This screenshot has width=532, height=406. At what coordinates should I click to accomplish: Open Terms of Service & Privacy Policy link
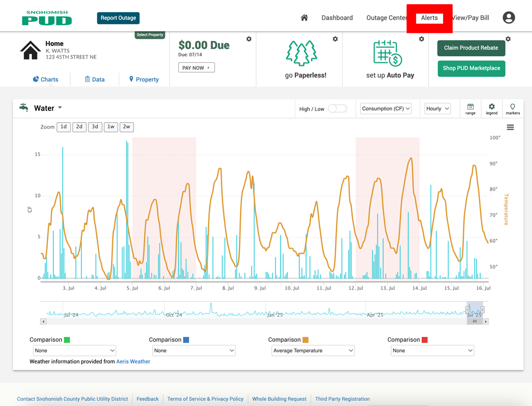pos(205,399)
